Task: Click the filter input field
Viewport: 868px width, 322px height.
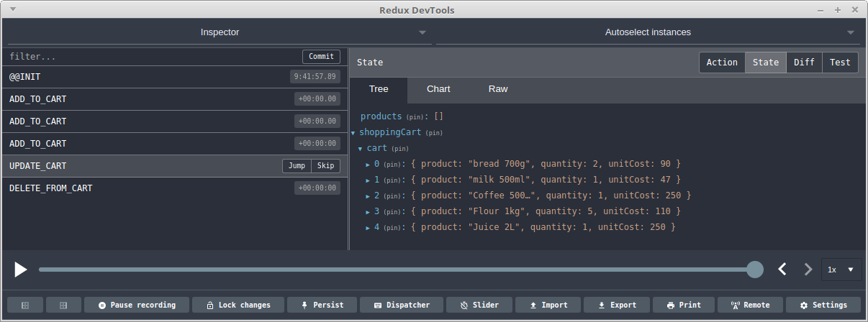Action: coord(153,57)
